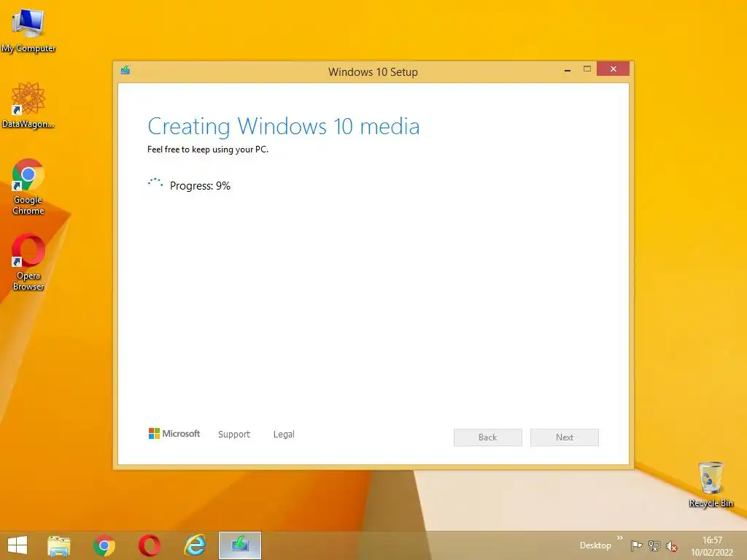The width and height of the screenshot is (747, 560).
Task: Select the Google Chrome desktop shortcut
Action: point(28,187)
